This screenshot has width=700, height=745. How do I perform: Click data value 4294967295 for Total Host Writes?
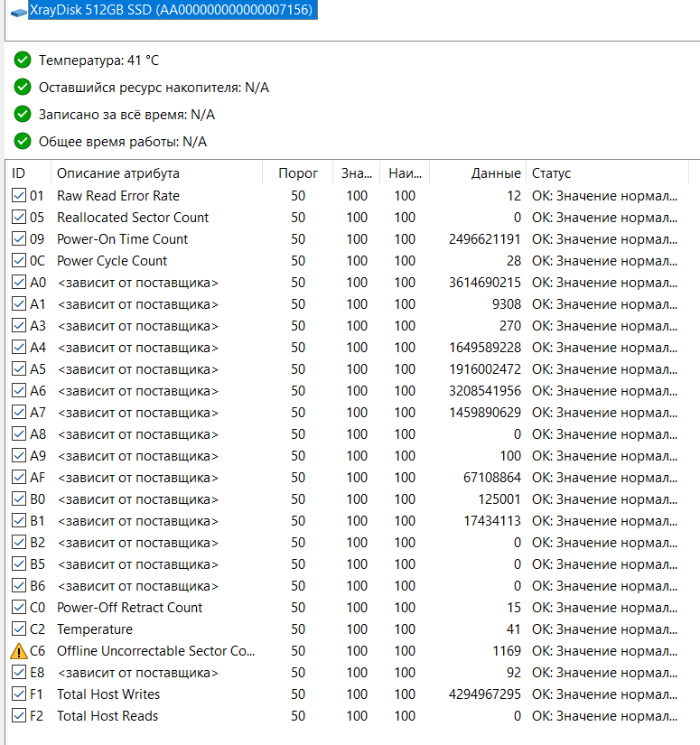485,694
